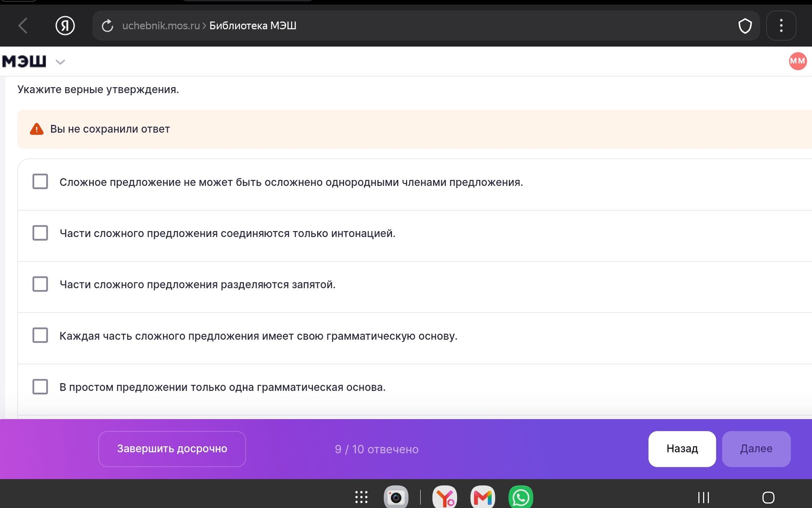Screen dimensions: 812x508
Task: Check 'Сложное предложение не может быть осложнено' option
Action: [40, 182]
